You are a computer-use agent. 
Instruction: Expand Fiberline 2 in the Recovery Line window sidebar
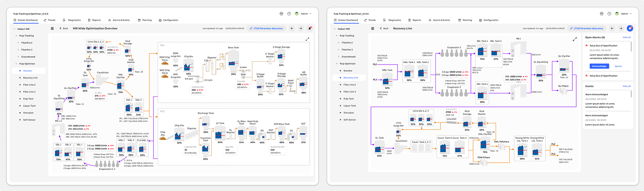pos(339,43)
